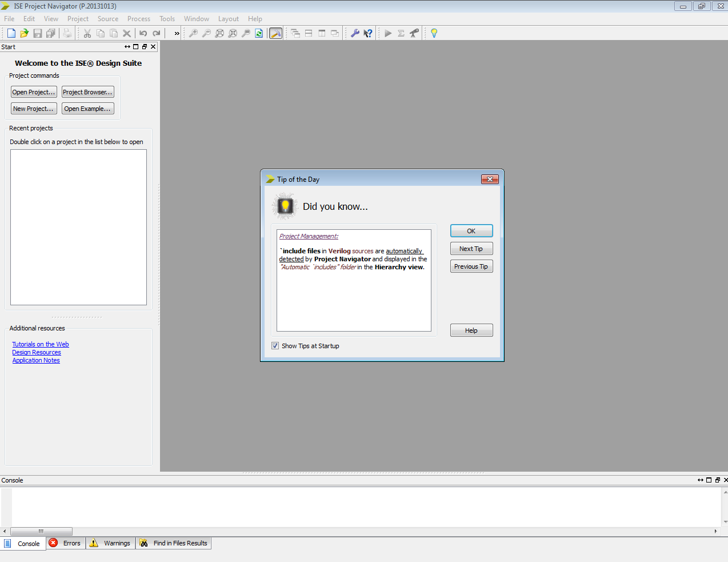Screen dimensions: 728x562
Task: Open the Tutorials on the Web link
Action: coord(41,344)
